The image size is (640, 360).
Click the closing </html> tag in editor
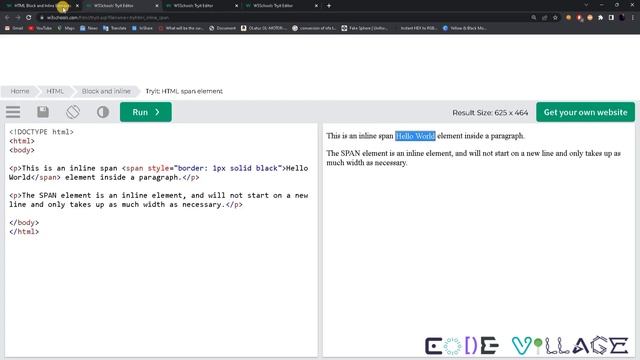click(x=24, y=231)
